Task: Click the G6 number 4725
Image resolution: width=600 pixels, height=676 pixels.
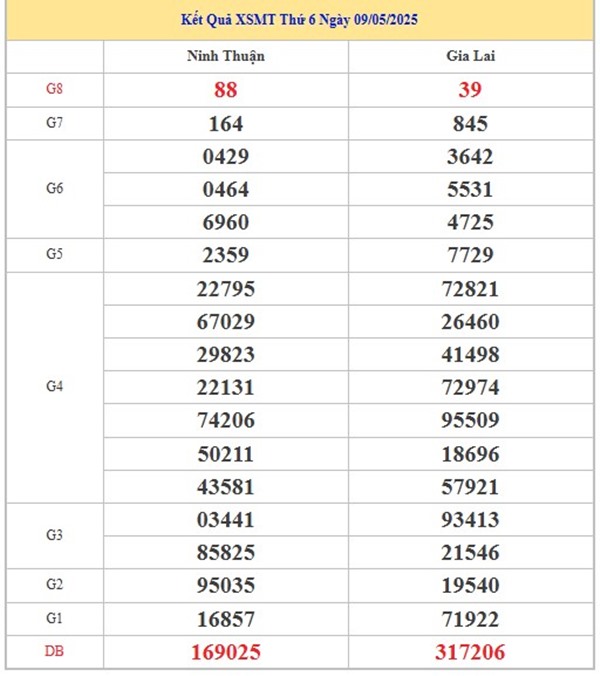Action: pos(470,222)
